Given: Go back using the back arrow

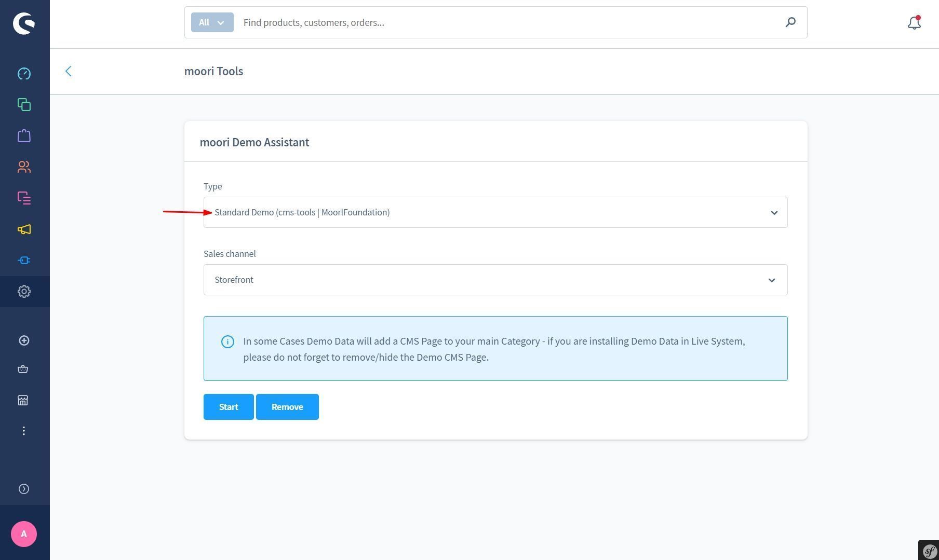Looking at the screenshot, I should click(69, 71).
